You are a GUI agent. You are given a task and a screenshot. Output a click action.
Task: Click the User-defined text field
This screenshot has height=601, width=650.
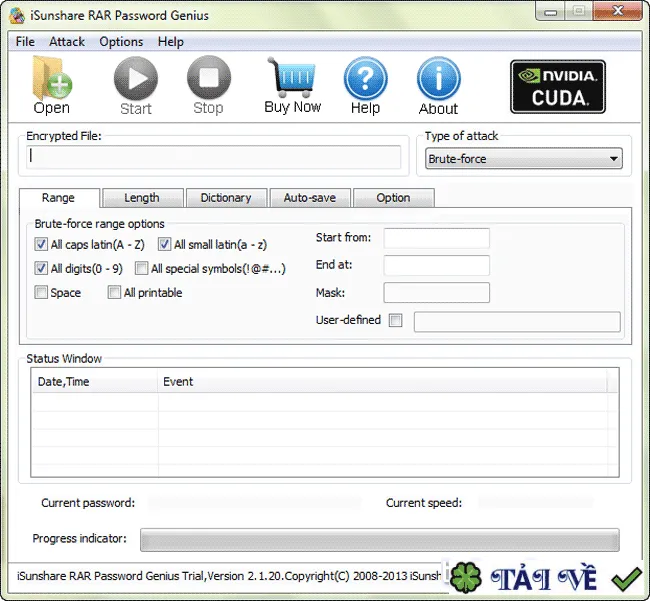pos(517,322)
